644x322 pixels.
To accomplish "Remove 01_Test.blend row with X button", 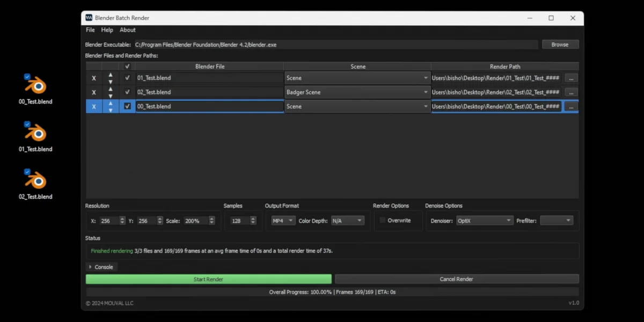I will click(94, 78).
